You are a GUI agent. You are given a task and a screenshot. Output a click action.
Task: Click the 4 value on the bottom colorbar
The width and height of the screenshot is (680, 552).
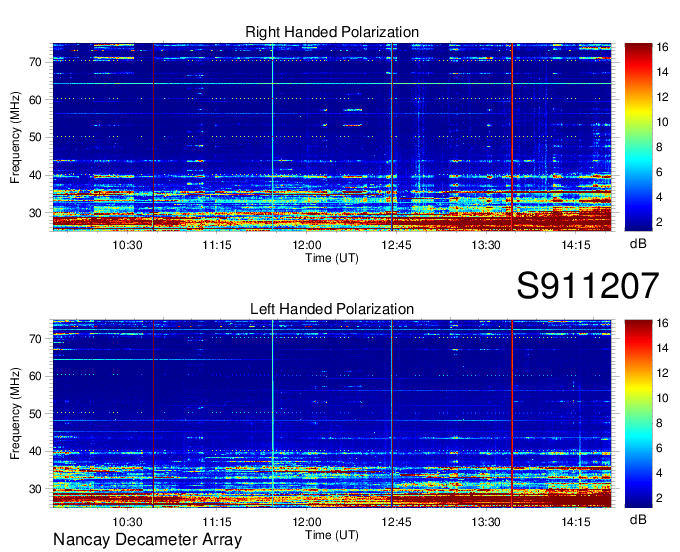point(659,473)
